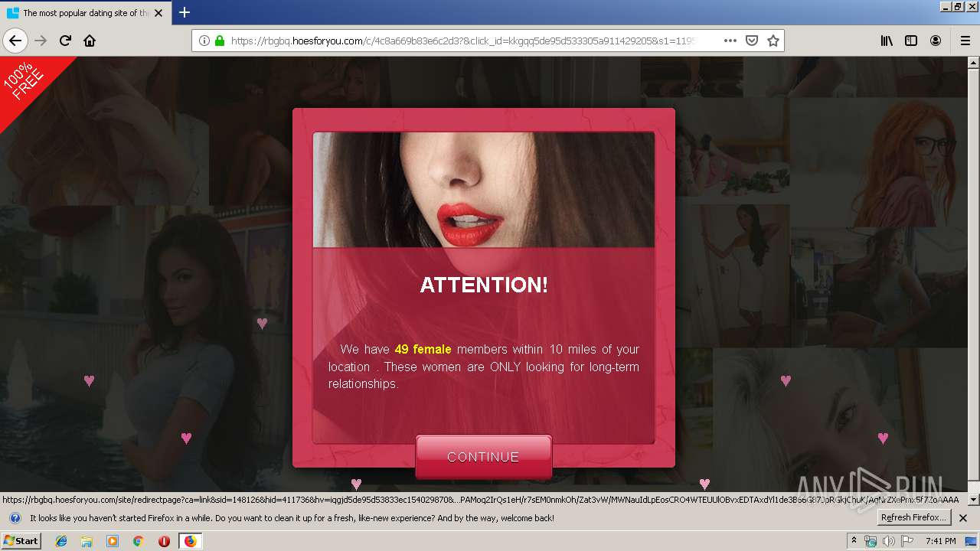Go back to the previous page
980x551 pixels.
click(15, 41)
